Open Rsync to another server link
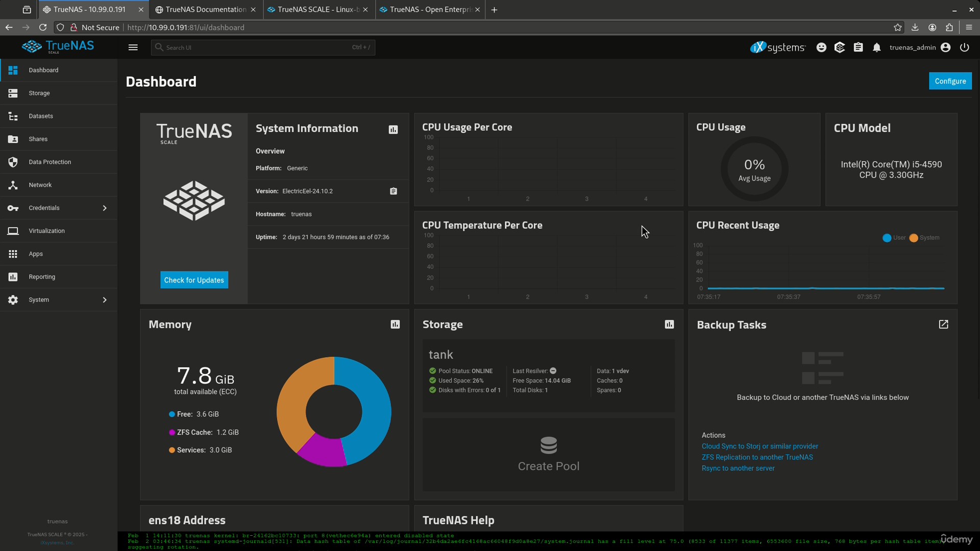 tap(738, 468)
